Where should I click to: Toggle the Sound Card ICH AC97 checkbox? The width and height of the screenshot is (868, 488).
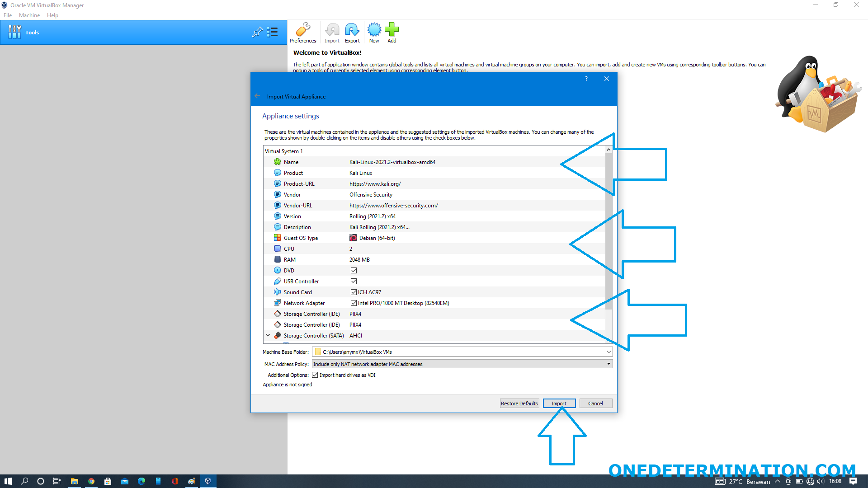(354, 292)
